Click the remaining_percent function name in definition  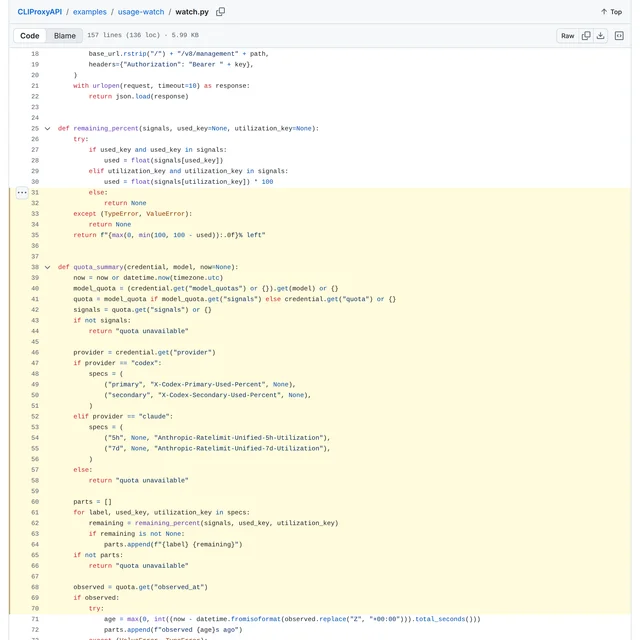click(106, 129)
